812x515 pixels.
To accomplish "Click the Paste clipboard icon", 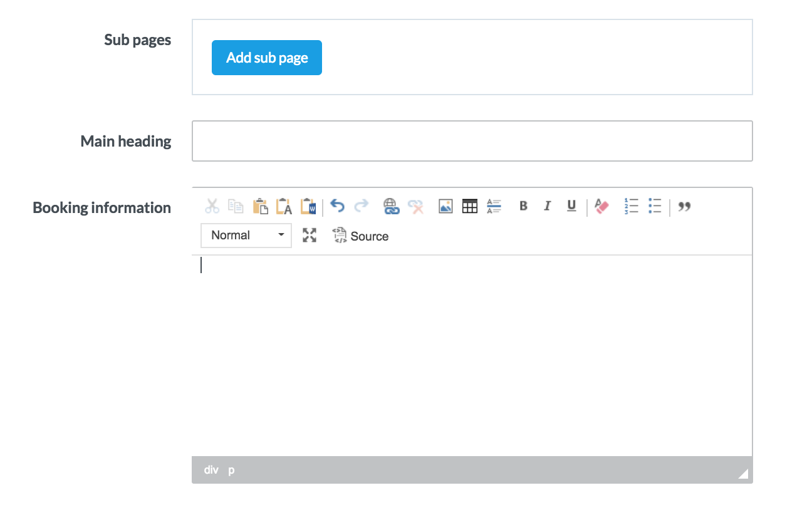I will [260, 206].
